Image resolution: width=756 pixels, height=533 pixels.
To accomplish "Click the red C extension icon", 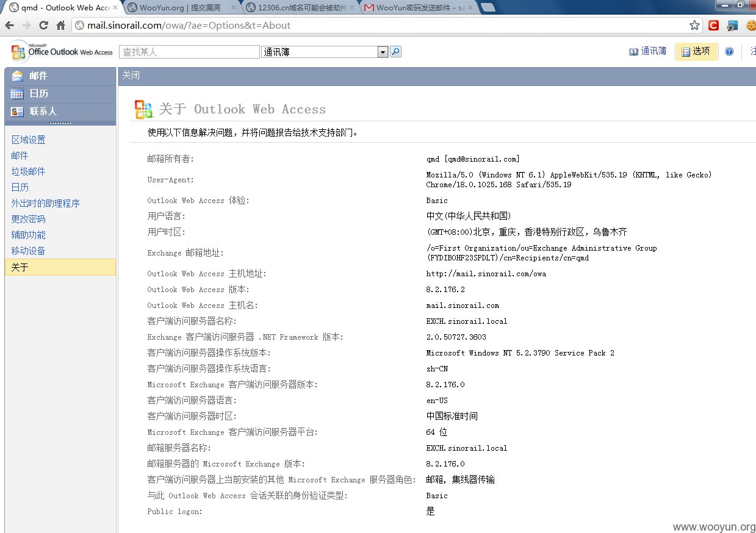I will click(x=713, y=26).
